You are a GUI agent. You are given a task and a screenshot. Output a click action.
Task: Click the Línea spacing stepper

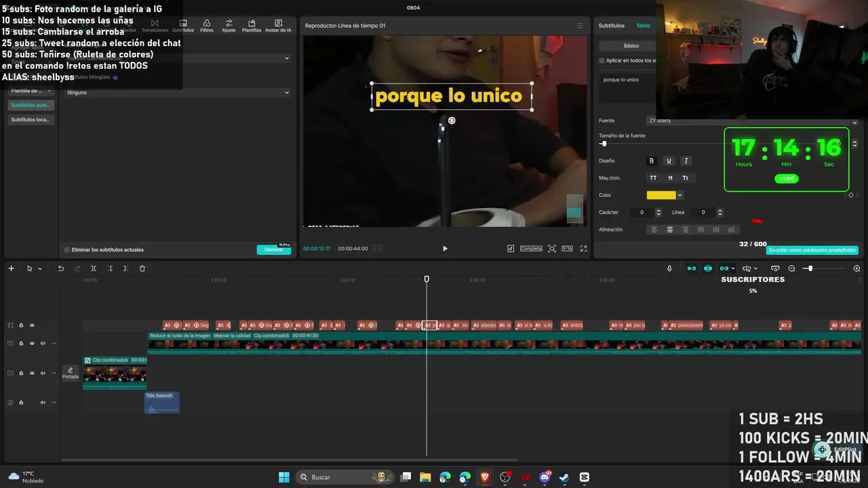(x=719, y=212)
